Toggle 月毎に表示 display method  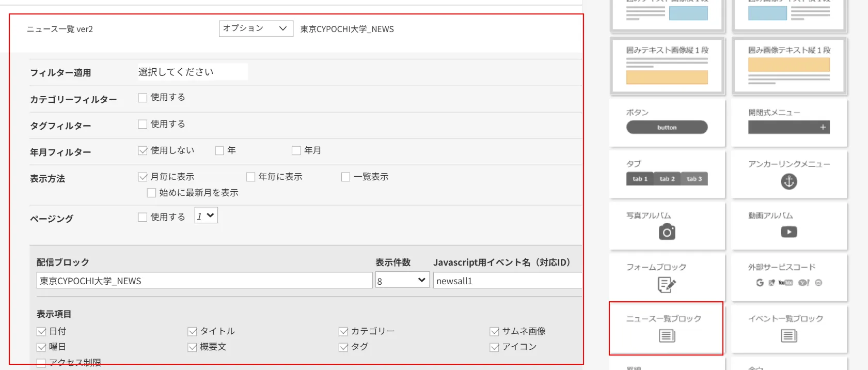tap(143, 177)
